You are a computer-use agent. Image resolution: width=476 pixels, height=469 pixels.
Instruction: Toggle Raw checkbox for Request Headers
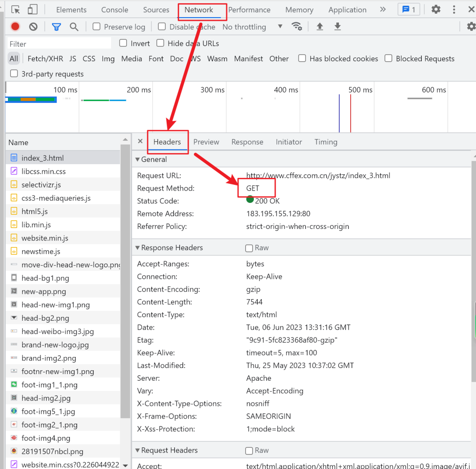249,450
